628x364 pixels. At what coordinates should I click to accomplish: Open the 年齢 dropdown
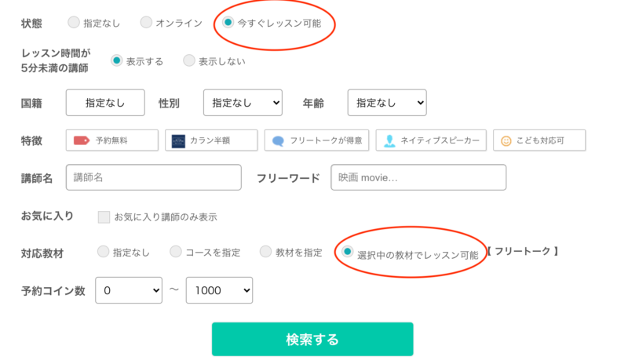pos(387,103)
